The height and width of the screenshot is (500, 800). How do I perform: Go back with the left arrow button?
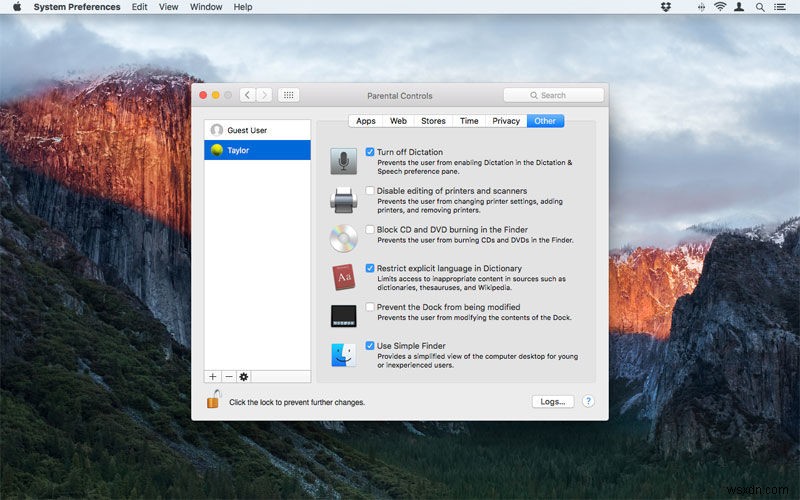point(247,95)
